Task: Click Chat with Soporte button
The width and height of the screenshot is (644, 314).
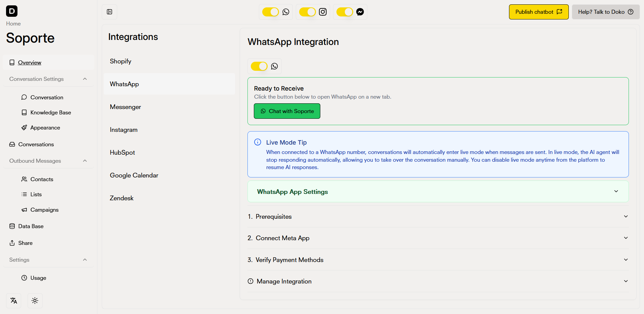Action: (x=287, y=111)
